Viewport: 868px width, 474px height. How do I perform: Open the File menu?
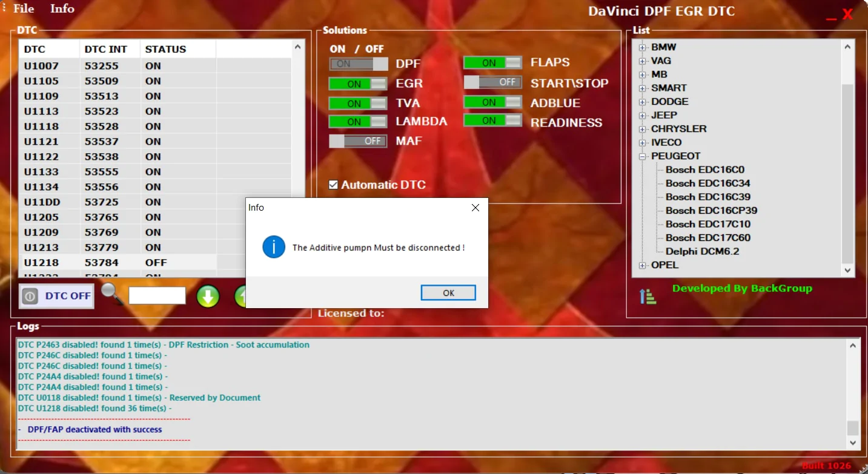[23, 8]
